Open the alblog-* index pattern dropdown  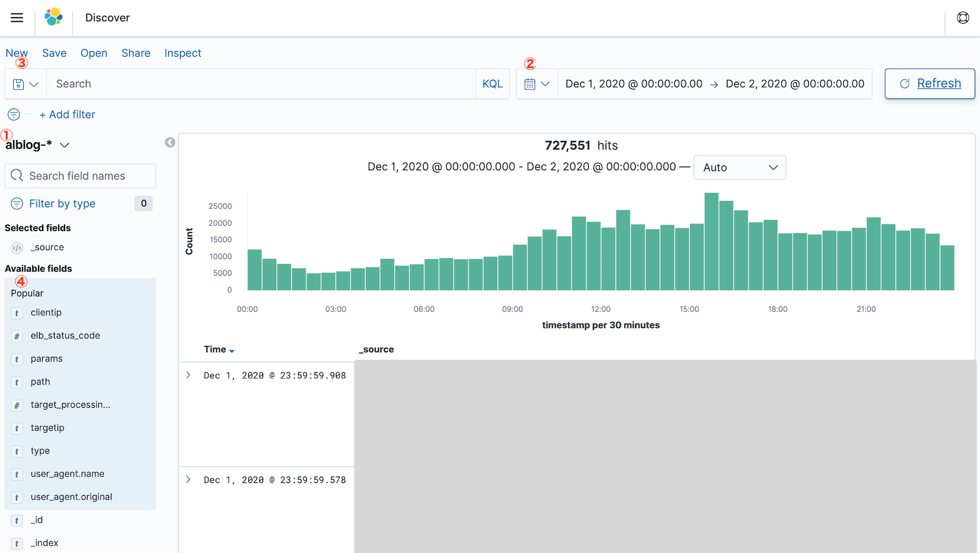pyautogui.click(x=37, y=145)
